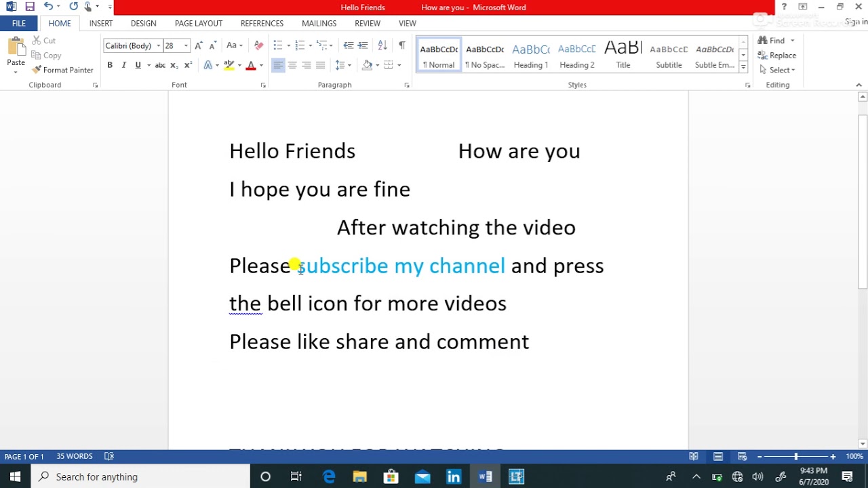Open the Select dropdown
This screenshot has height=488, width=868.
click(x=777, y=70)
